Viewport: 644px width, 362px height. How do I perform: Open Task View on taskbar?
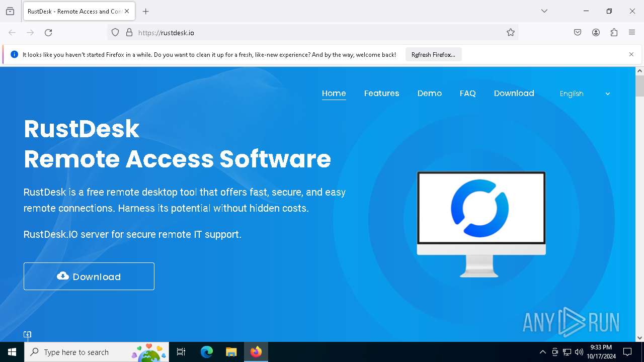coord(181,352)
